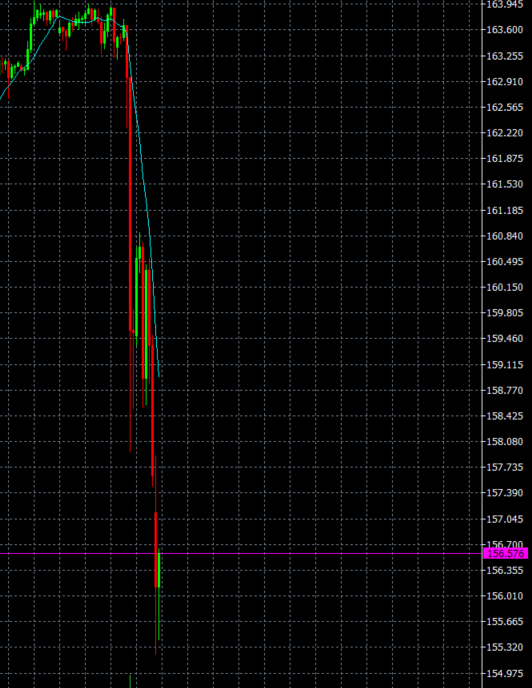
Task: Click the 156.355 price axis label
Action: (x=505, y=570)
